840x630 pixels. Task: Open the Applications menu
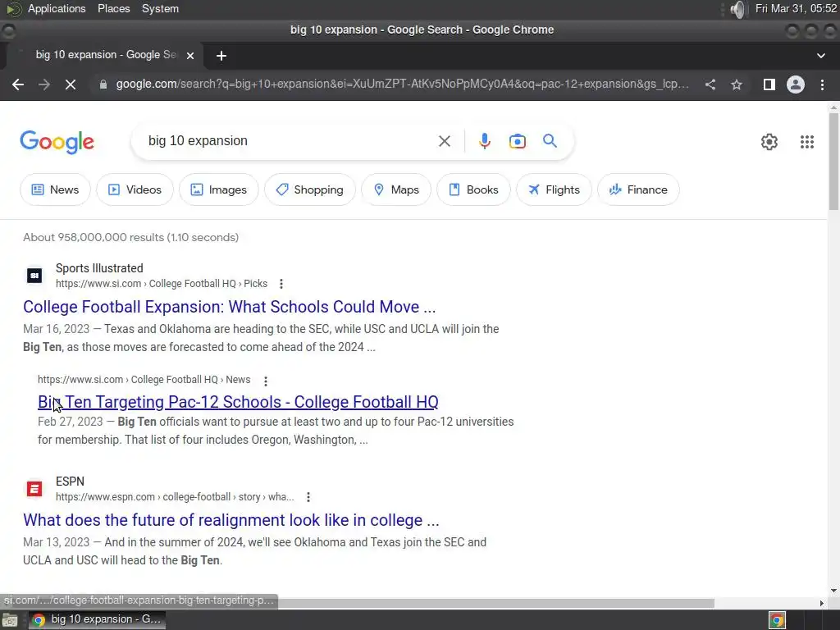pos(57,8)
